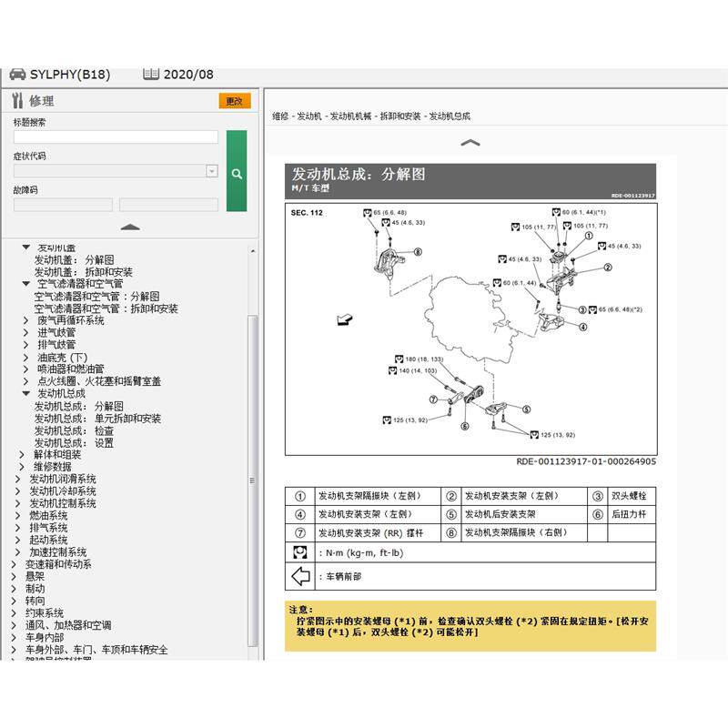Expand the 燃油系统 node
728x728 pixels.
click(x=17, y=515)
